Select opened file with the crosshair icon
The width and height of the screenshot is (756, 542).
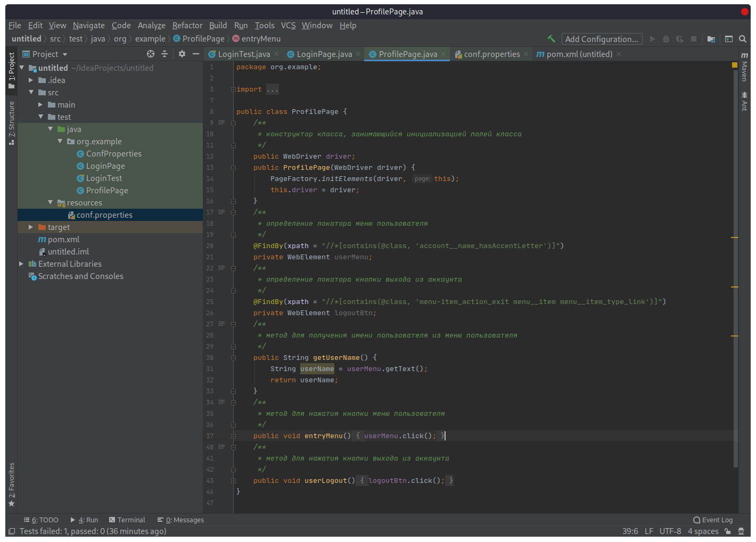151,54
